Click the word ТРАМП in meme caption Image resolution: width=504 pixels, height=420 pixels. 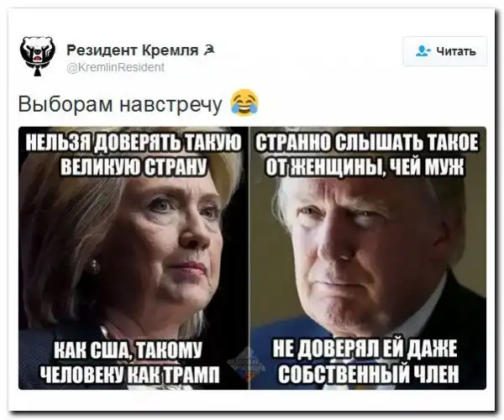coord(192,374)
